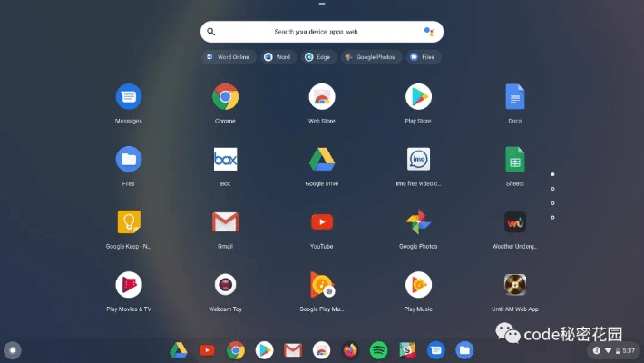
Task: Open Slack from the shelf
Action: click(x=407, y=350)
